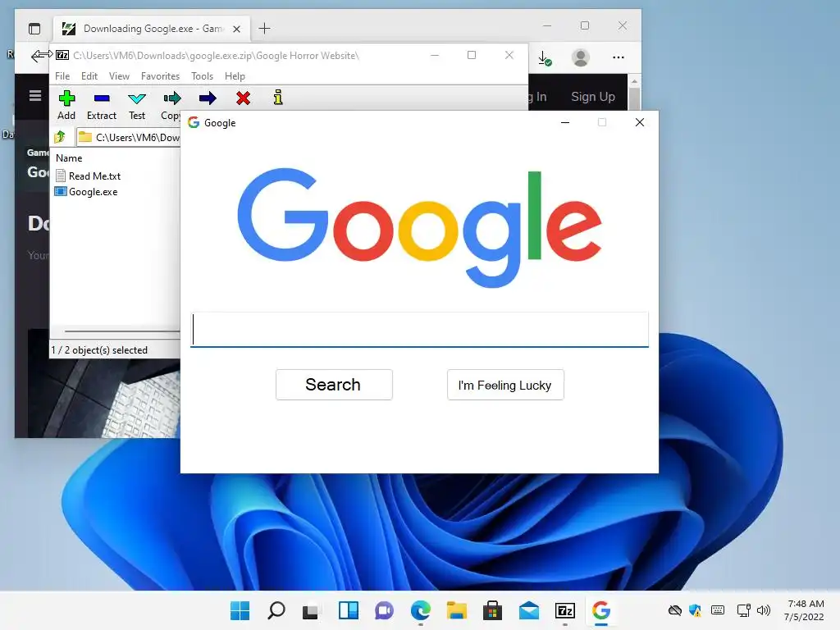Open the Edit menu in 7-Zip

(89, 76)
